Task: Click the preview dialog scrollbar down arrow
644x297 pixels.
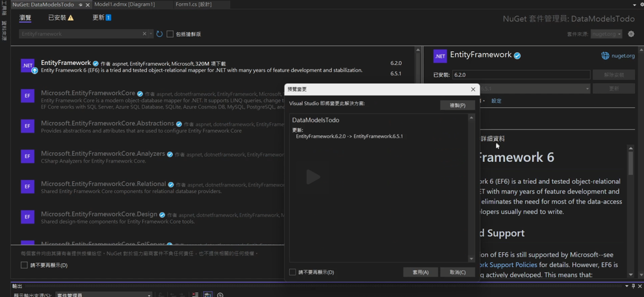Action: click(x=472, y=259)
